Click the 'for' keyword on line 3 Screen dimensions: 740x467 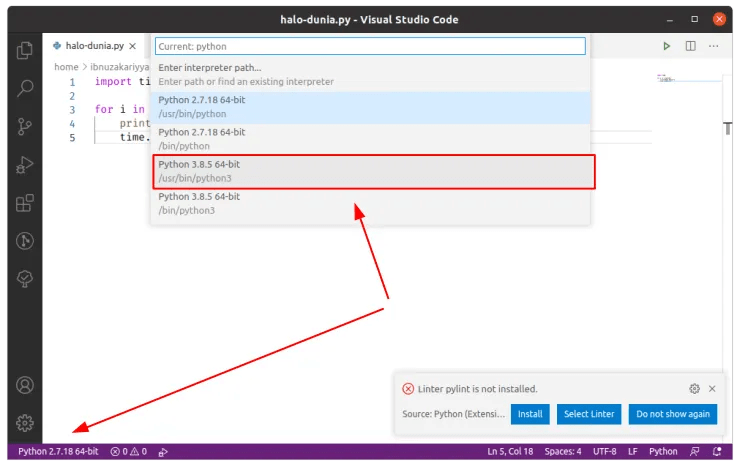tap(104, 109)
